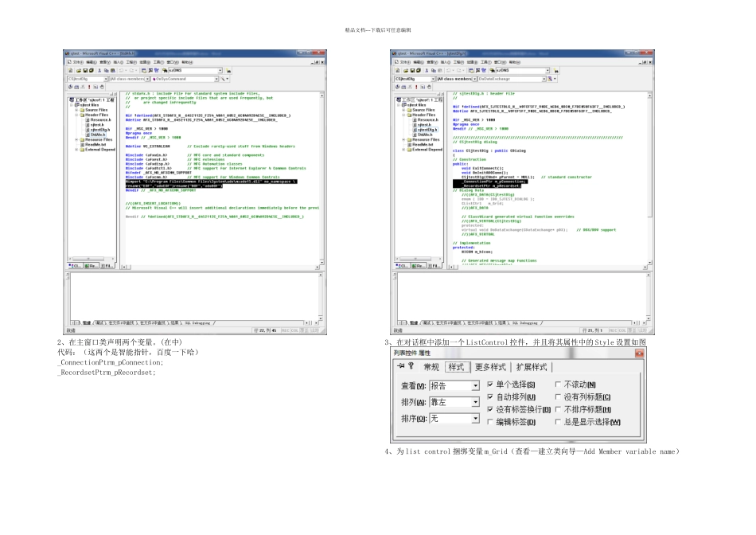Click the Open file icon in right Visual C++ window

tap(406, 70)
